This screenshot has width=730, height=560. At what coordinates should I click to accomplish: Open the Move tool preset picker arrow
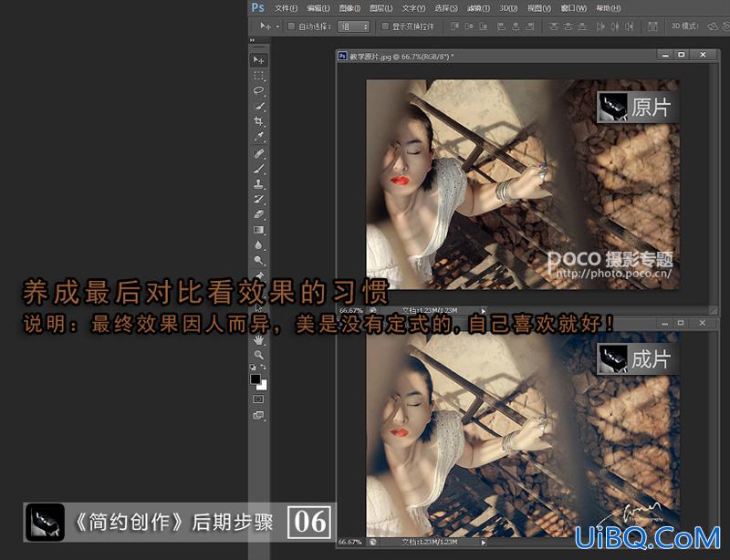click(x=278, y=26)
